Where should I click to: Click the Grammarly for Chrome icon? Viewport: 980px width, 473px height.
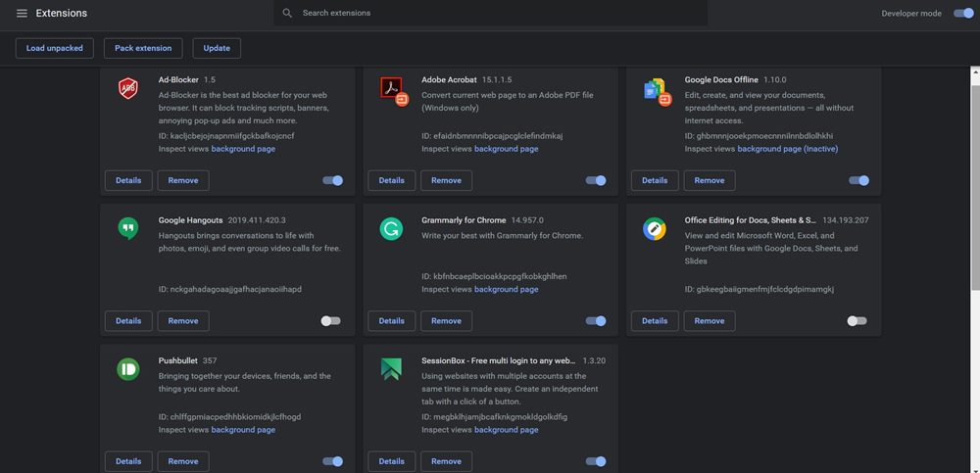pos(391,229)
